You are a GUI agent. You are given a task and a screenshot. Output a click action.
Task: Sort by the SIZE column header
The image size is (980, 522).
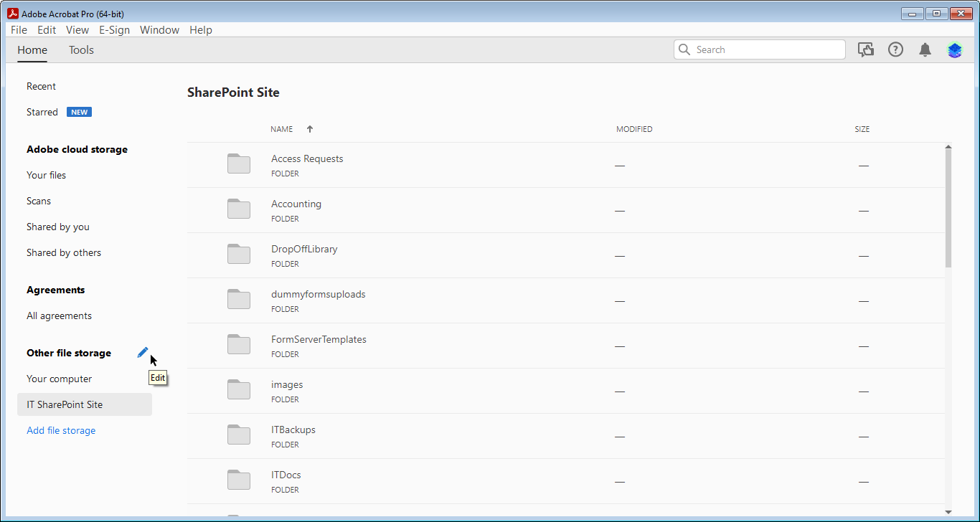click(862, 129)
